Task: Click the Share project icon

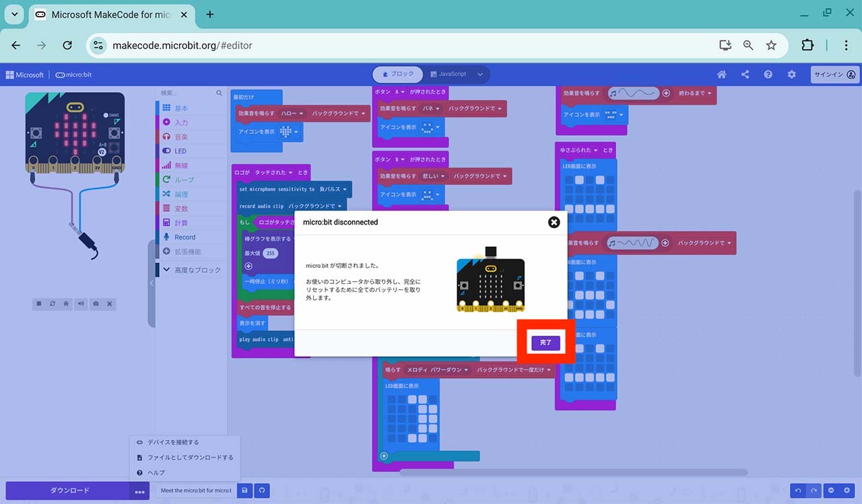Action: [x=745, y=75]
